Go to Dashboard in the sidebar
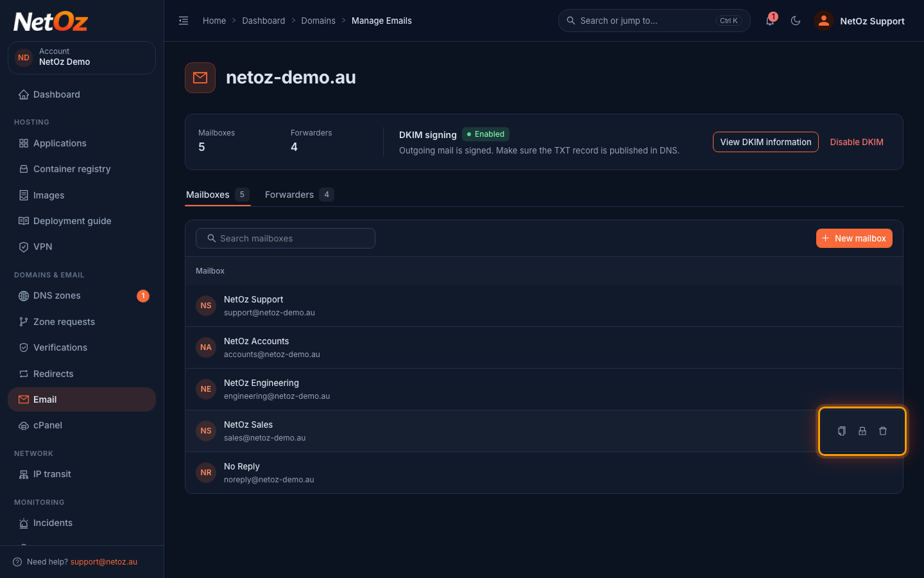Screen dimensions: 924x578 (81, 94)
